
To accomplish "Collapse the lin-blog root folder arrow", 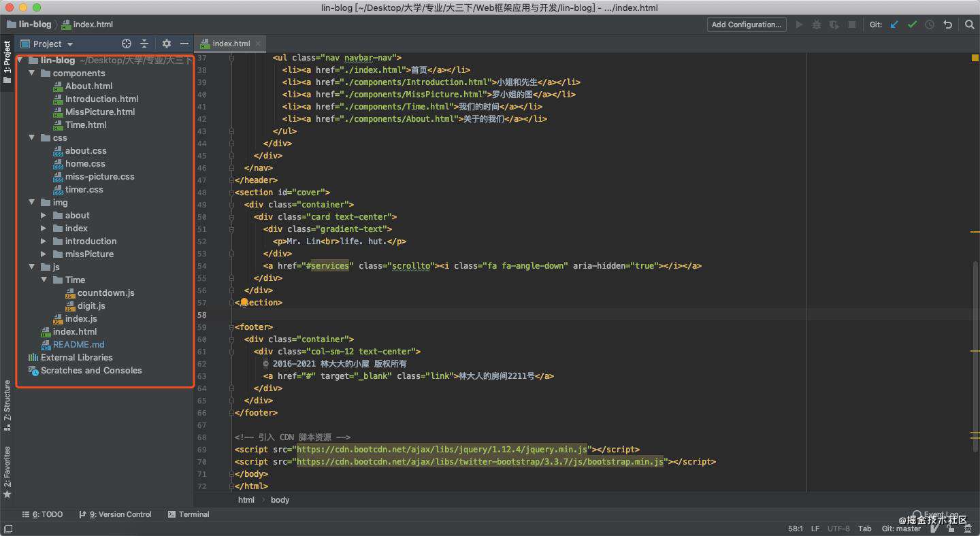I will pyautogui.click(x=20, y=60).
